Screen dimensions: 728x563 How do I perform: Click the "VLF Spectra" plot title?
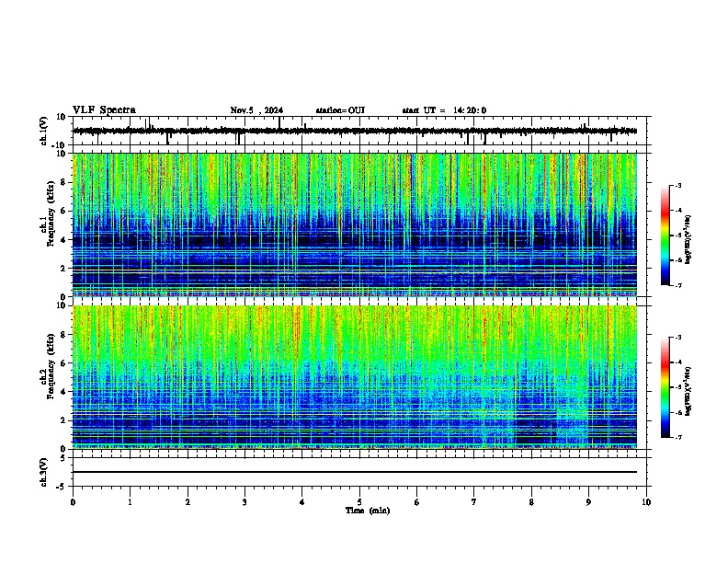pos(104,110)
